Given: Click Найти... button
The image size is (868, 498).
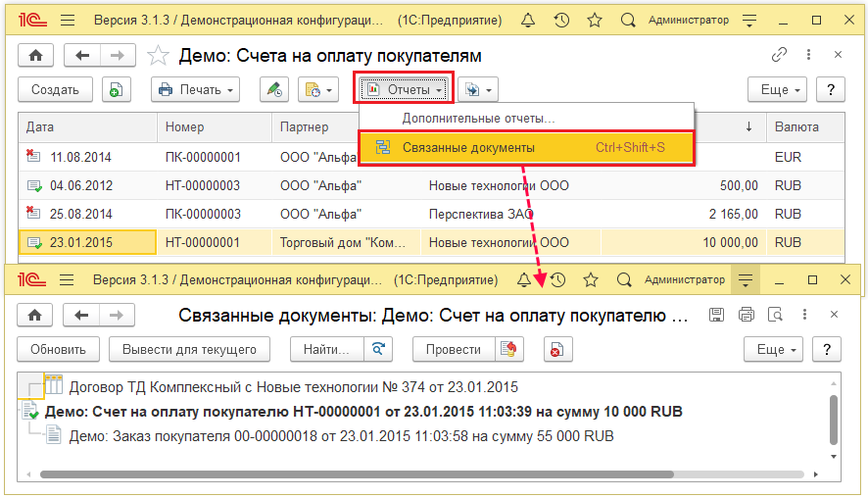Looking at the screenshot, I should [326, 350].
